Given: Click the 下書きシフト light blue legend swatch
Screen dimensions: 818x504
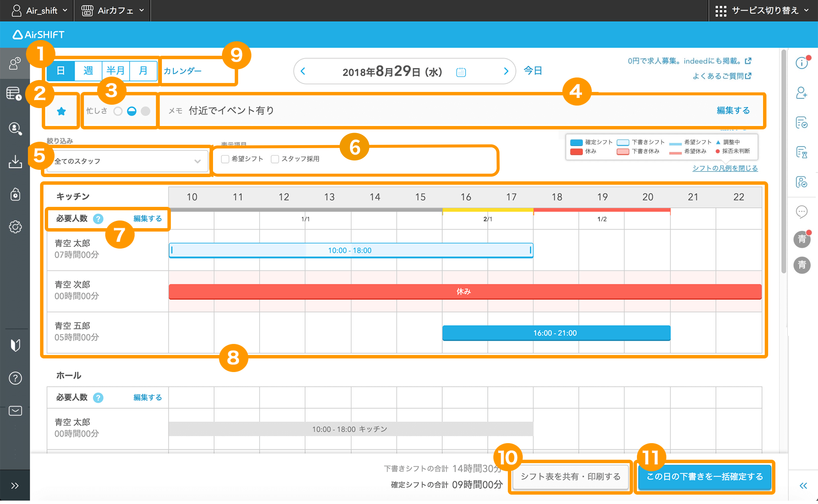Looking at the screenshot, I should [x=622, y=143].
